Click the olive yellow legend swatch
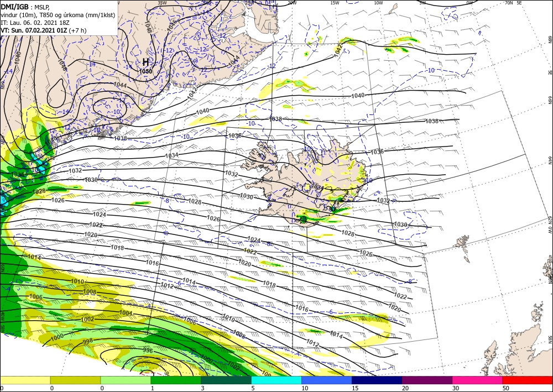The width and height of the screenshot is (553, 392). click(75, 380)
